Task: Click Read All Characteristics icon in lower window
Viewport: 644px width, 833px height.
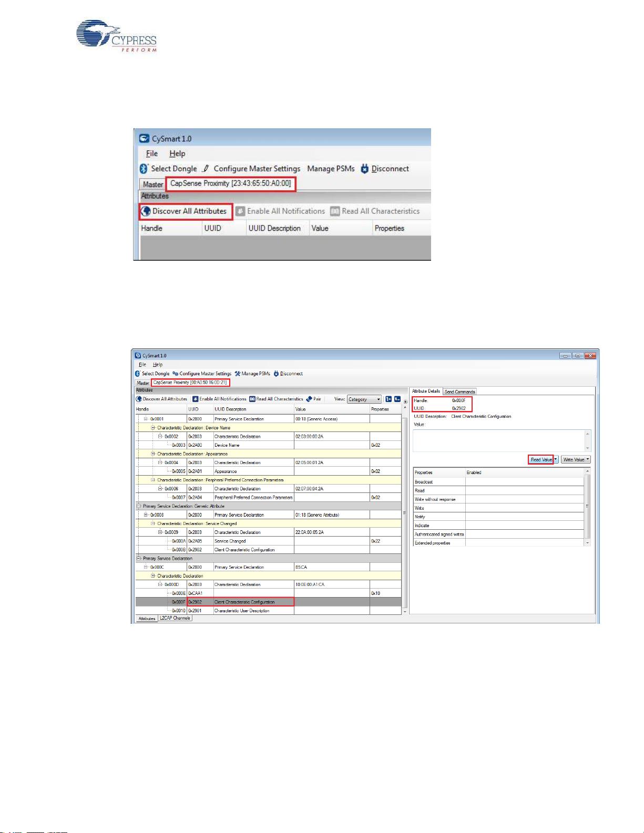Action: tap(252, 399)
